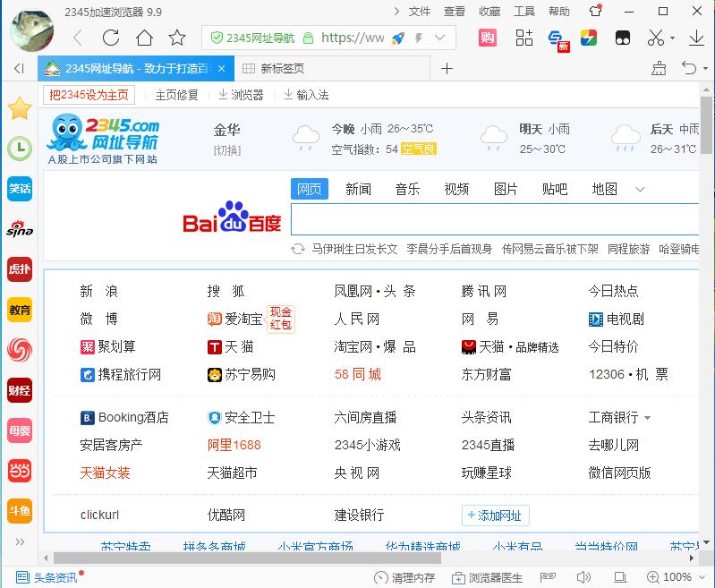Open the downloads arrow icon
The height and width of the screenshot is (588, 715).
(696, 38)
